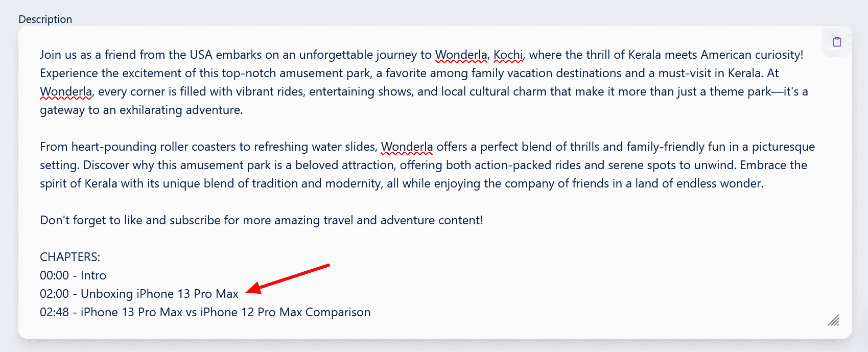The image size is (868, 352).
Task: Click the red arrow annotation
Action: (x=288, y=279)
